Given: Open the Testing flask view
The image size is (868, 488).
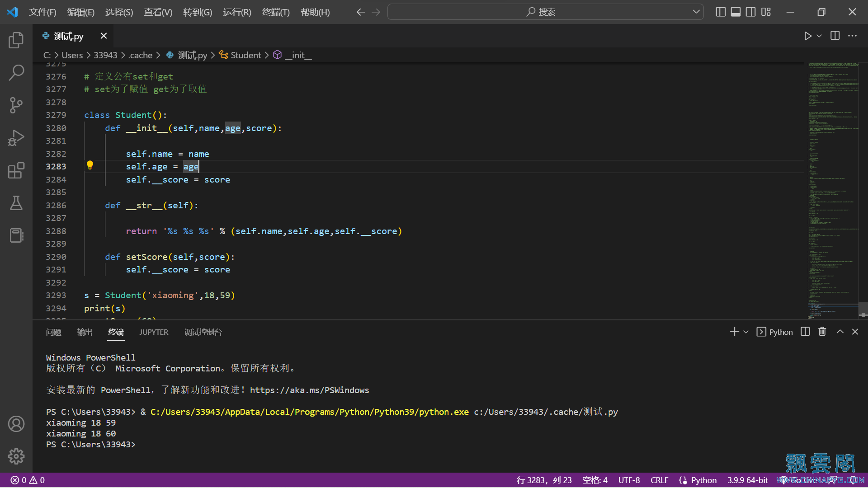Looking at the screenshot, I should 16,203.
